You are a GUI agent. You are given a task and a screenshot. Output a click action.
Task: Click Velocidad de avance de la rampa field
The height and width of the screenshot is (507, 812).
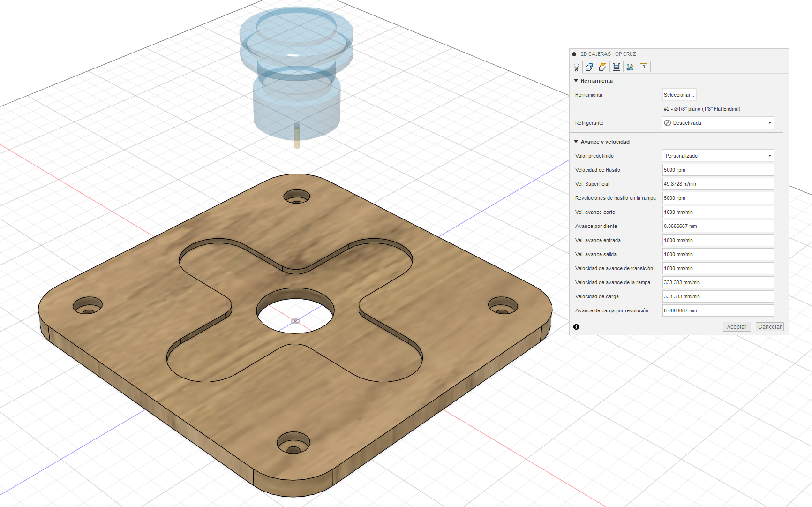718,282
